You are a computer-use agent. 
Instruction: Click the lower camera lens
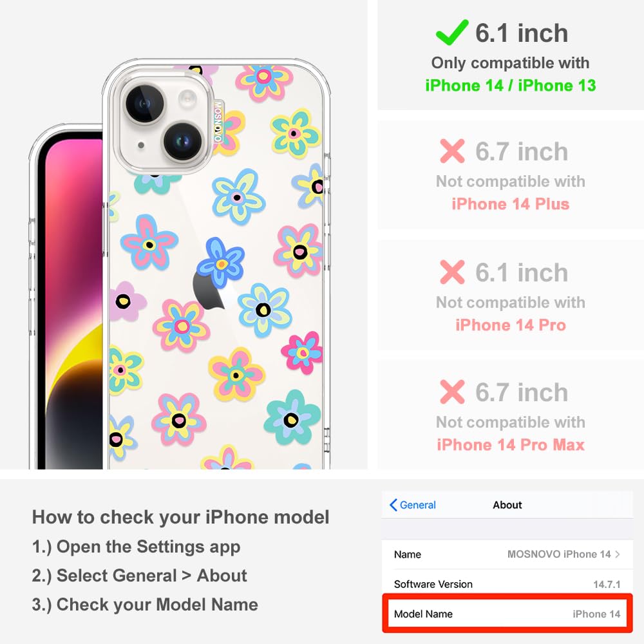coord(183,141)
